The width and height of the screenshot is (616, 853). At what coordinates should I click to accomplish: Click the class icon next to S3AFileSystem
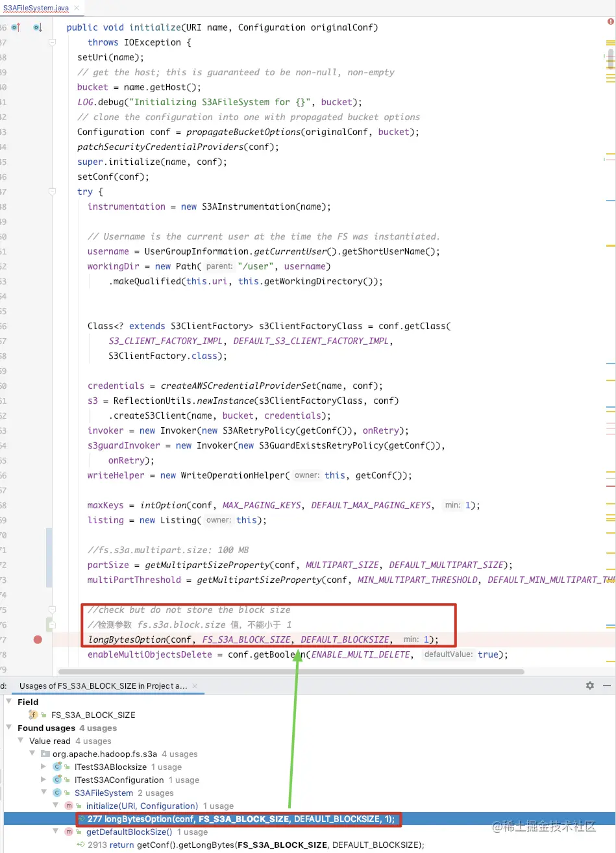click(x=57, y=793)
